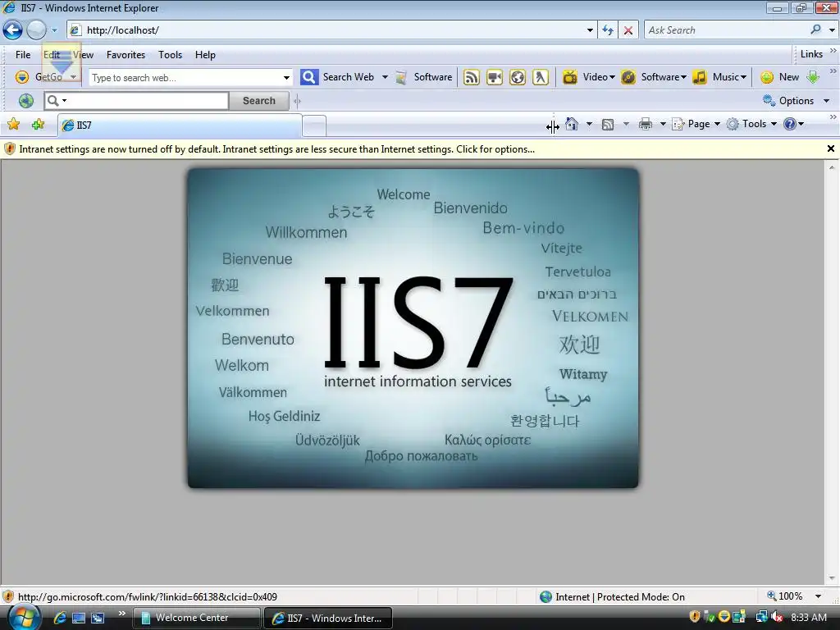
Task: Click the Home page icon
Action: (572, 125)
